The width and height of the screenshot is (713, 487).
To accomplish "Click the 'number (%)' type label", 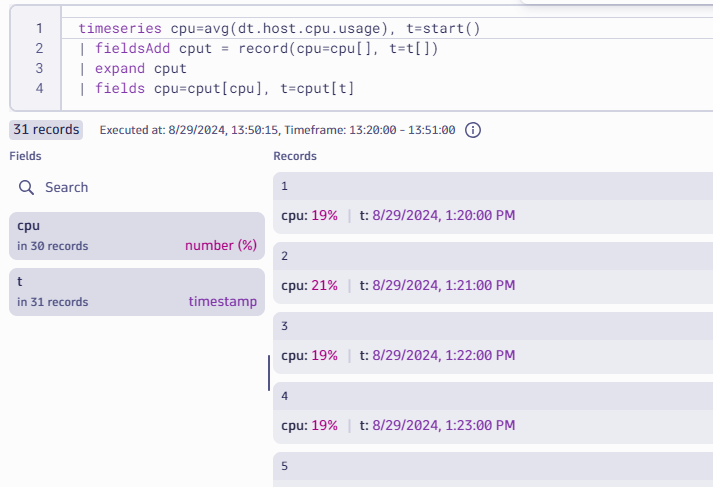I will coord(220,246).
